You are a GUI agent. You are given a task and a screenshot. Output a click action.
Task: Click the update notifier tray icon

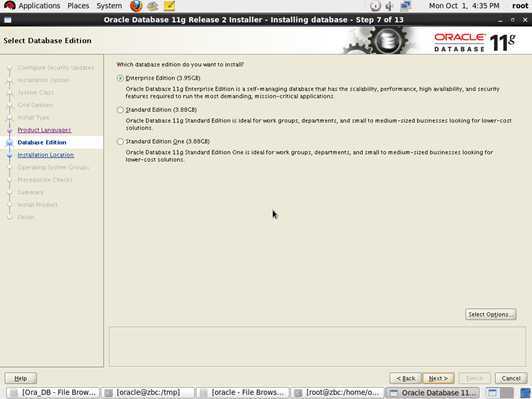[x=375, y=6]
